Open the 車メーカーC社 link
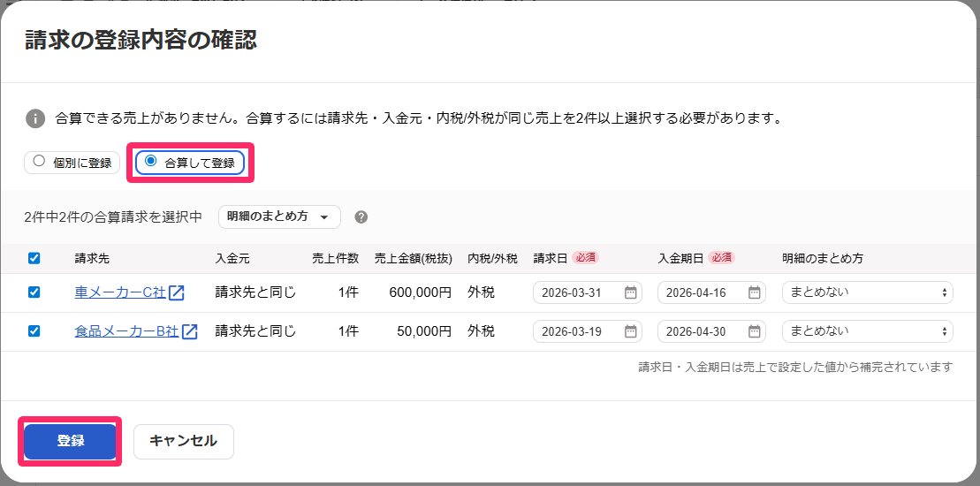This screenshot has height=486, width=980. coord(120,292)
